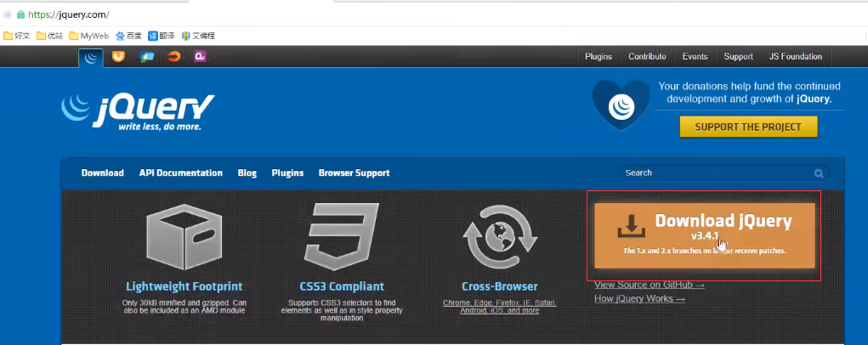Screen dimensions: 868x345
Task: Open the jQuery Mobile project icon
Action: click(x=147, y=56)
